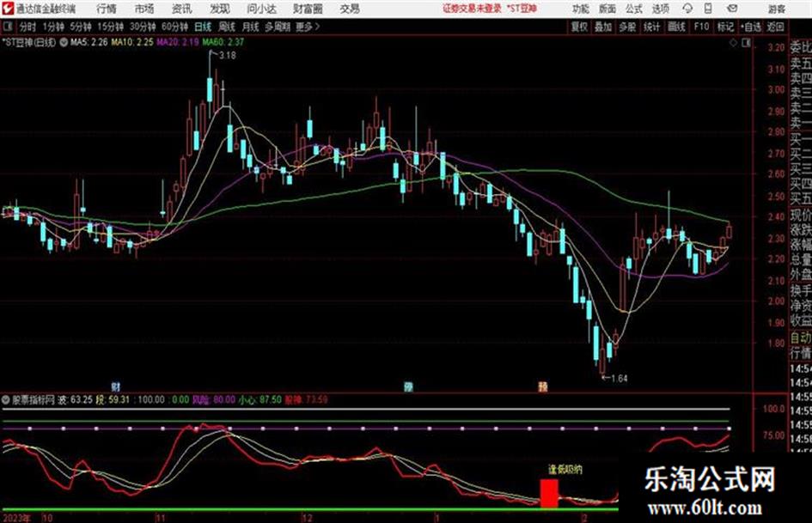
Task: Click the 1.64 low price label
Action: (619, 379)
